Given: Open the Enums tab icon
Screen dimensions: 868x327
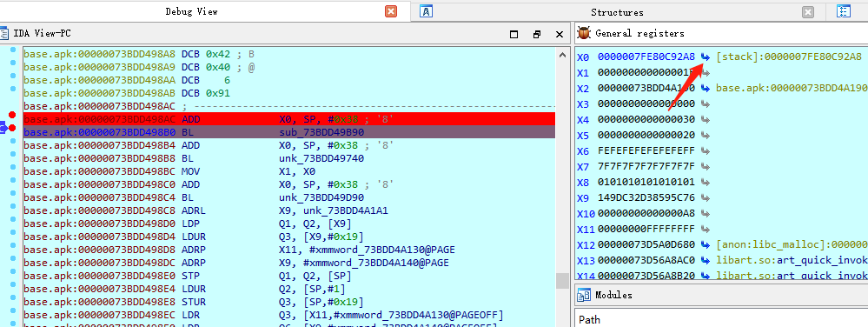Looking at the screenshot, I should click(x=844, y=11).
